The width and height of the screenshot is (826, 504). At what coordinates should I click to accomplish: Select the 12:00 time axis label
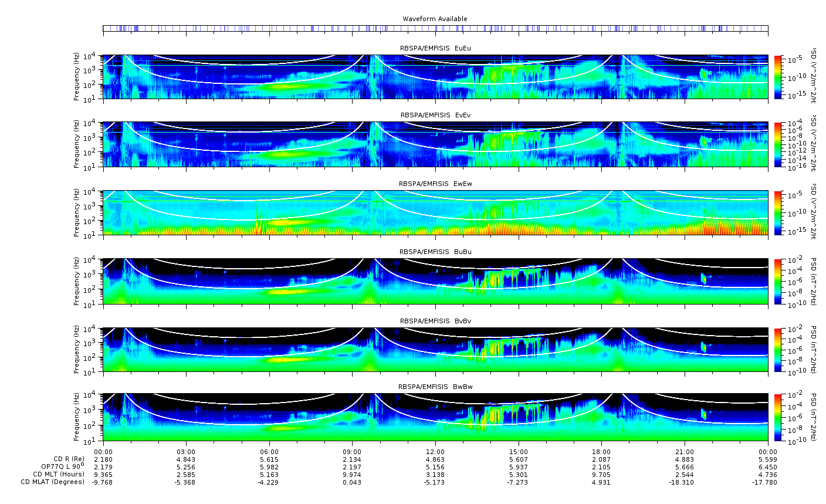tap(435, 452)
